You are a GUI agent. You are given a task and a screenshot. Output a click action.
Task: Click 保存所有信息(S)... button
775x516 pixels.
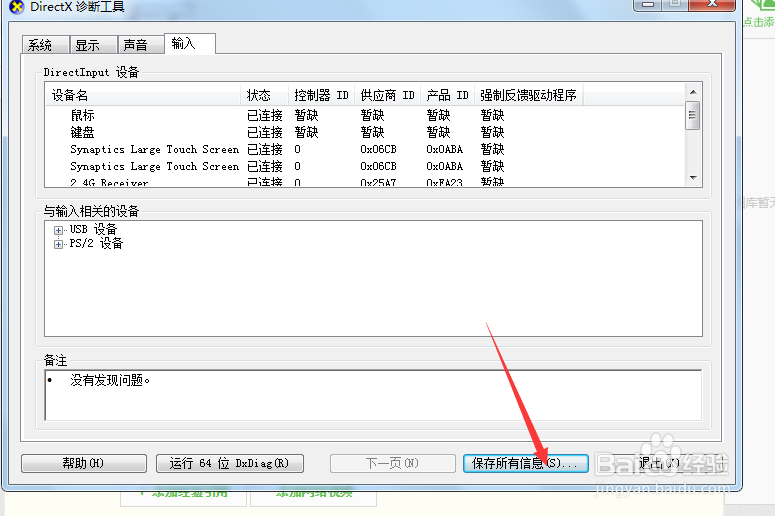pyautogui.click(x=525, y=463)
